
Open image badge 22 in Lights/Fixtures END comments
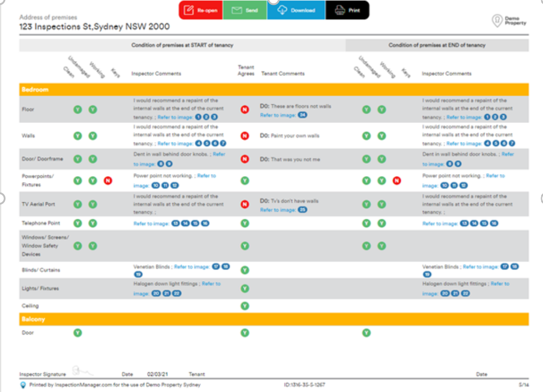465,293
